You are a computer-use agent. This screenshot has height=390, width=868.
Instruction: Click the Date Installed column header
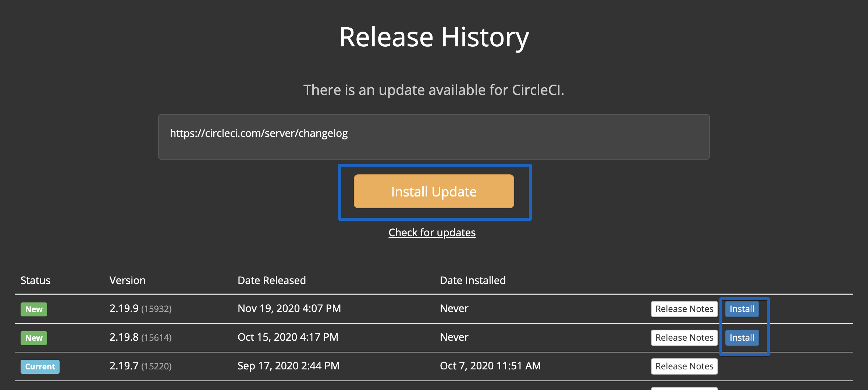point(473,280)
